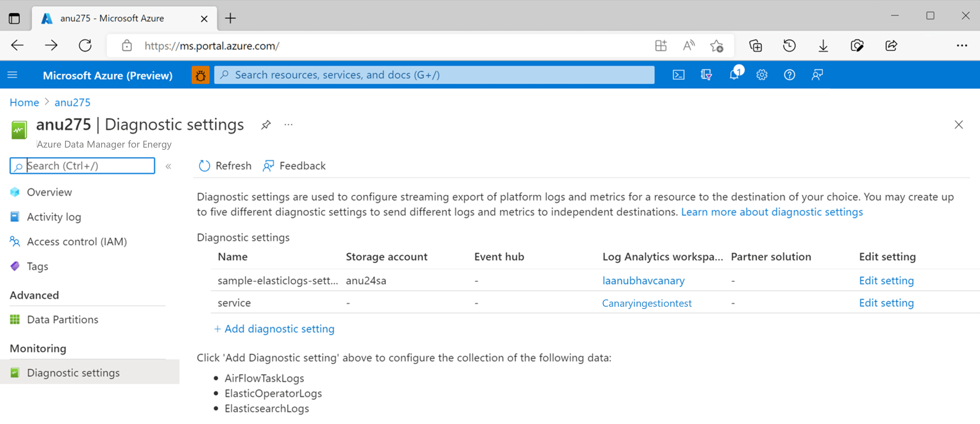The height and width of the screenshot is (424, 980).
Task: Open the more actions ellipsis beside pin
Action: [x=288, y=124]
